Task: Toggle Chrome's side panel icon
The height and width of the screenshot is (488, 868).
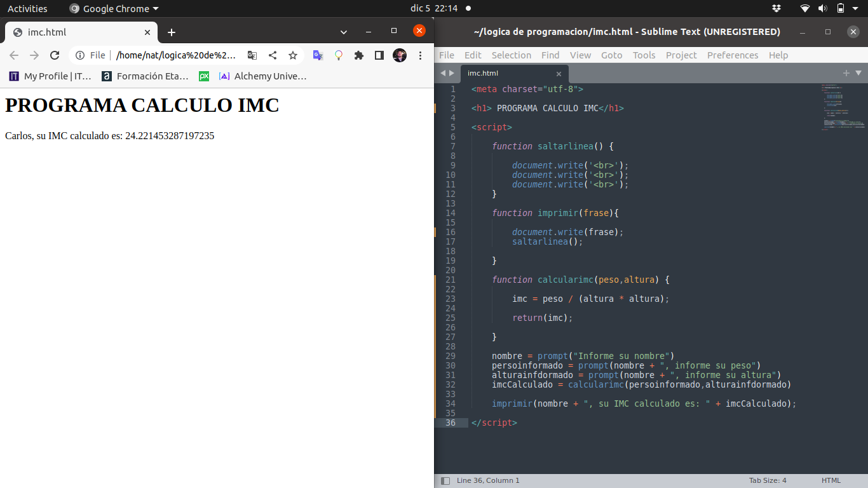Action: [x=379, y=55]
